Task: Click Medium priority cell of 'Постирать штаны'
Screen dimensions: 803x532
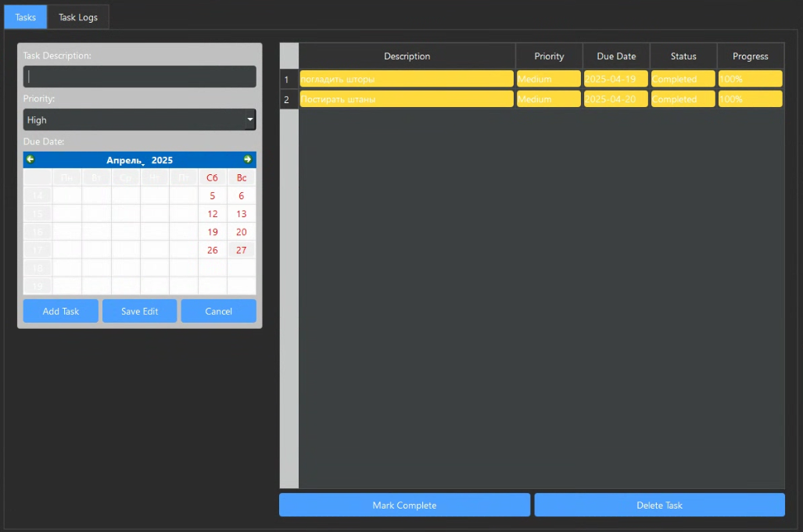Action: point(549,99)
